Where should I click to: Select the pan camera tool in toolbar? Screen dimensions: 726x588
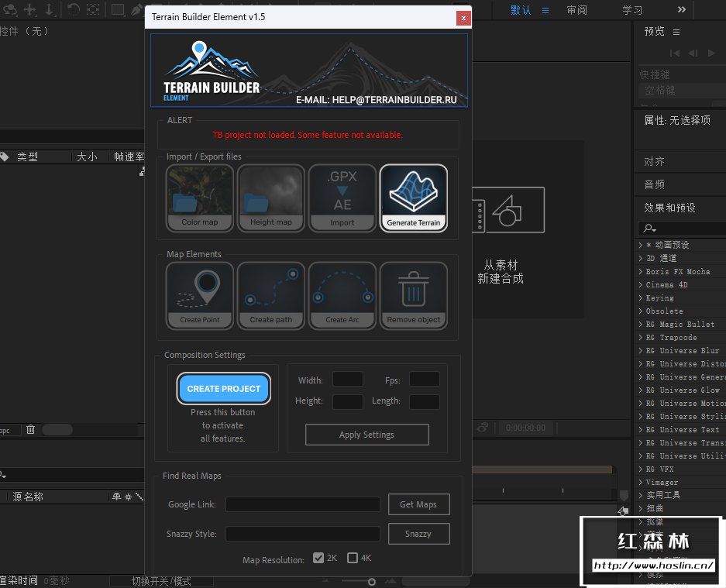click(x=30, y=9)
